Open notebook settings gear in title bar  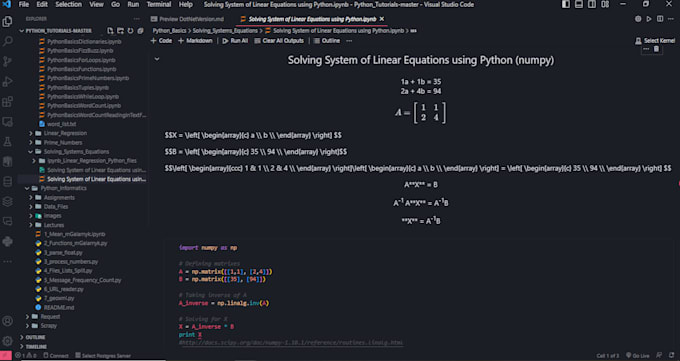pyautogui.click(x=638, y=19)
